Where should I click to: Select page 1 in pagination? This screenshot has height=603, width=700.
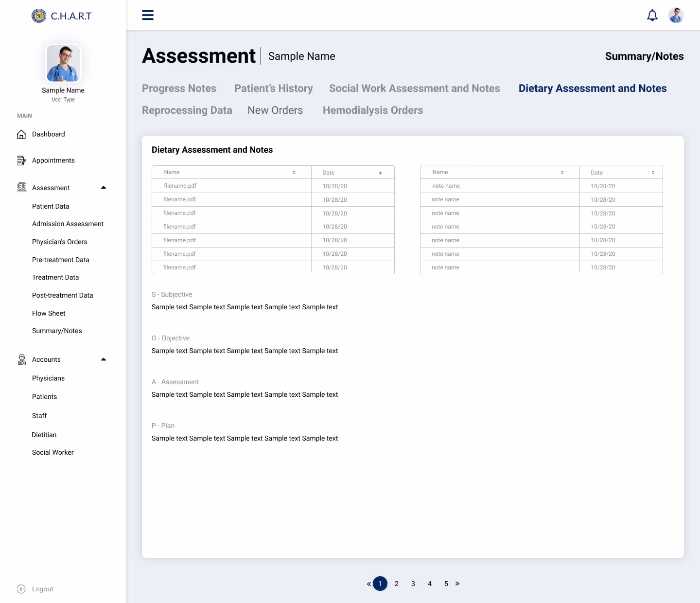click(x=380, y=584)
